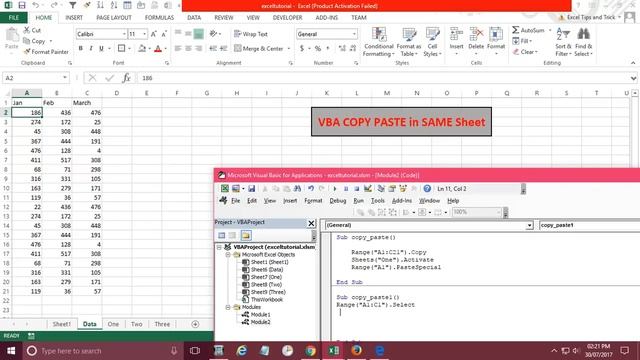Switch to PAGE LAYOUT ribbon tab
The image size is (640, 360).
click(x=113, y=18)
